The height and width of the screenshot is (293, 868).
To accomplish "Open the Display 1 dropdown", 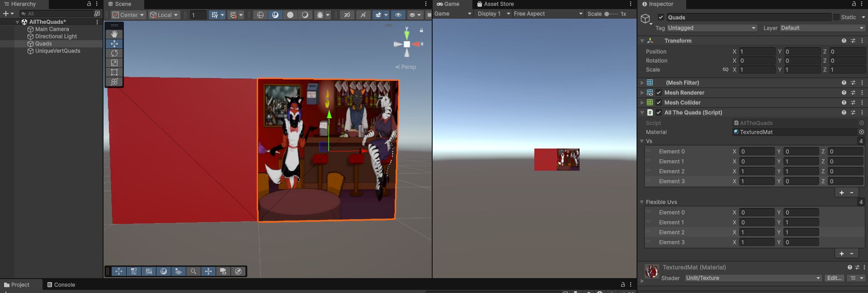I will pos(494,14).
